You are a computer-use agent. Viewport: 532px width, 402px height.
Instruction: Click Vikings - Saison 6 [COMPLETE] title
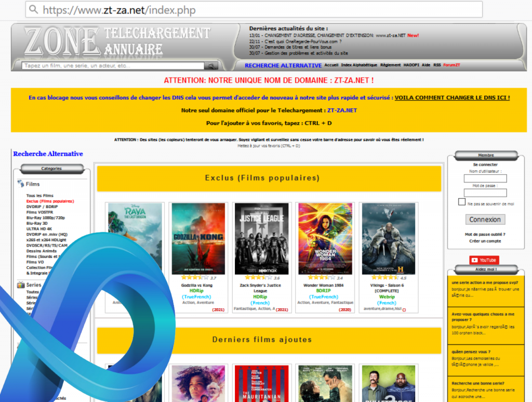tap(387, 288)
